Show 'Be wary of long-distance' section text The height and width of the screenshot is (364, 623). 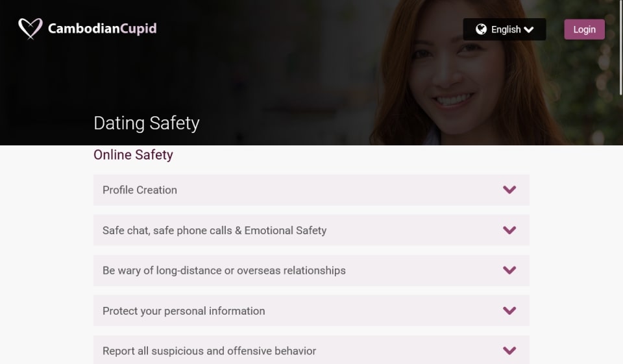(224, 271)
